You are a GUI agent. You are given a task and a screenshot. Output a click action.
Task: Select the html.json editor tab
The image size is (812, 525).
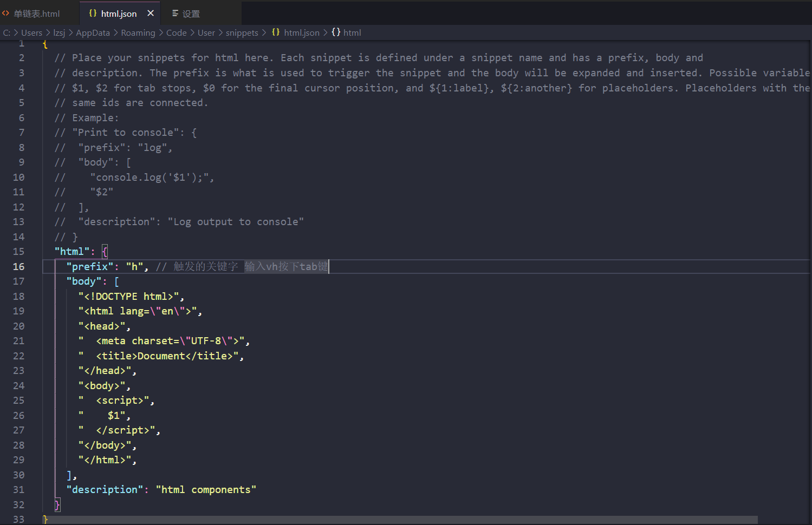(119, 14)
